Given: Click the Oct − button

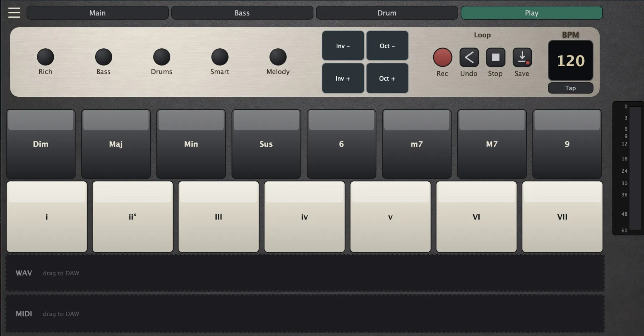Looking at the screenshot, I should click(387, 45).
